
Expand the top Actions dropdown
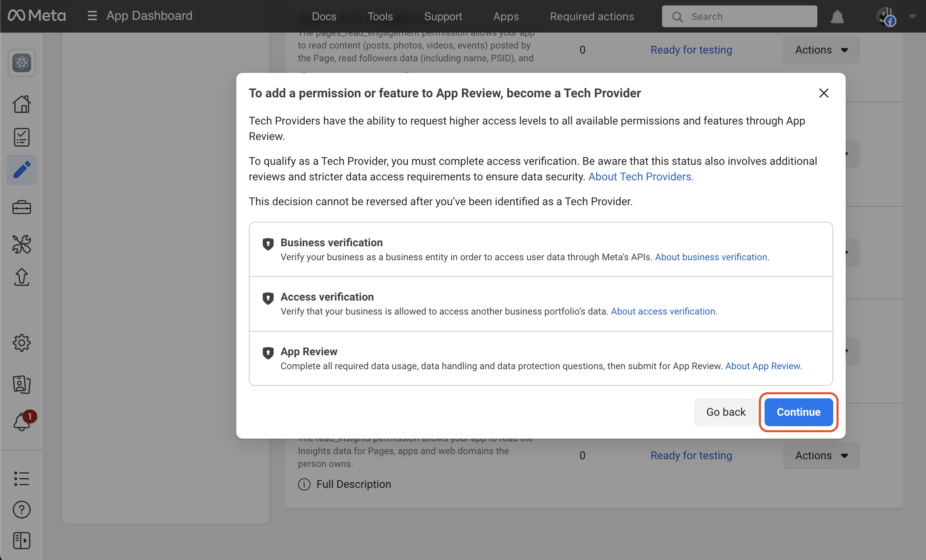[x=821, y=50]
